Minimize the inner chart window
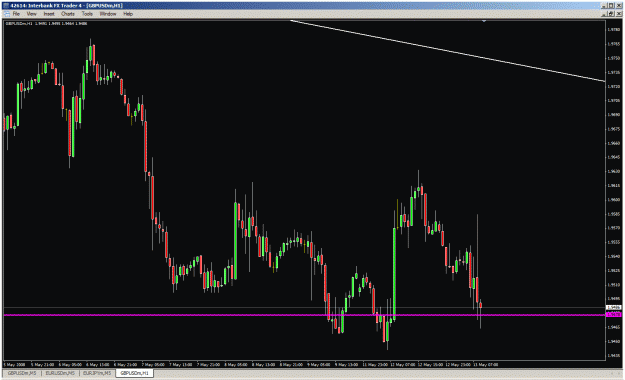The width and height of the screenshot is (625, 380). click(x=605, y=14)
